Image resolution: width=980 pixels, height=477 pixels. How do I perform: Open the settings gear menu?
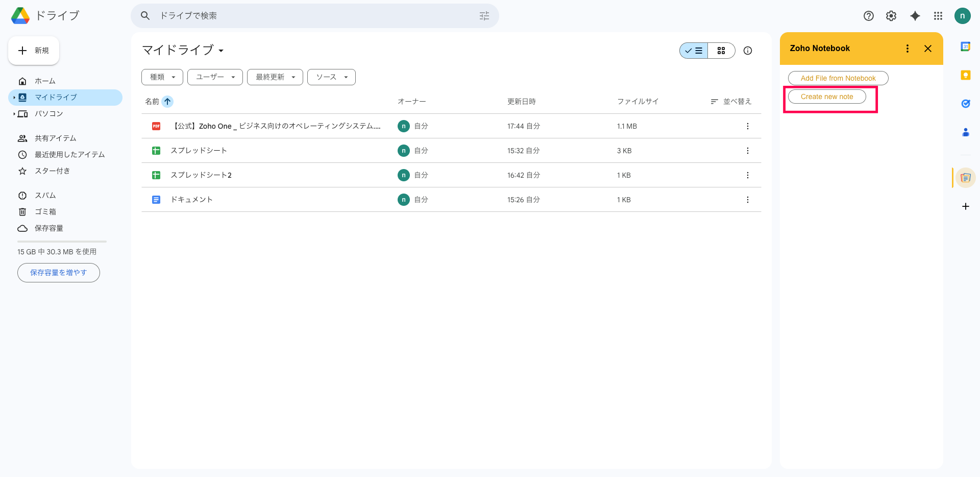(891, 16)
